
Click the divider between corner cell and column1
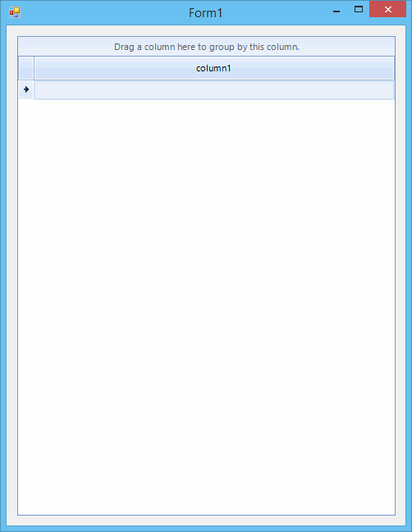34,68
